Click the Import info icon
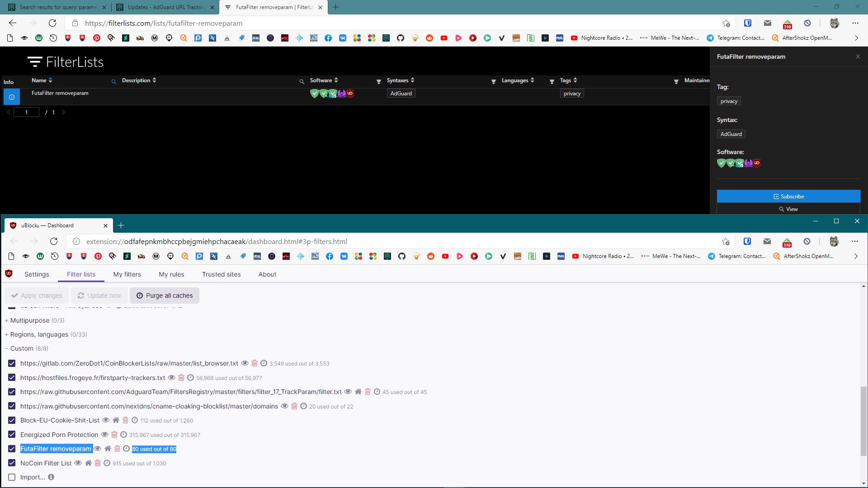Screen dimensions: 868x488 51,477
